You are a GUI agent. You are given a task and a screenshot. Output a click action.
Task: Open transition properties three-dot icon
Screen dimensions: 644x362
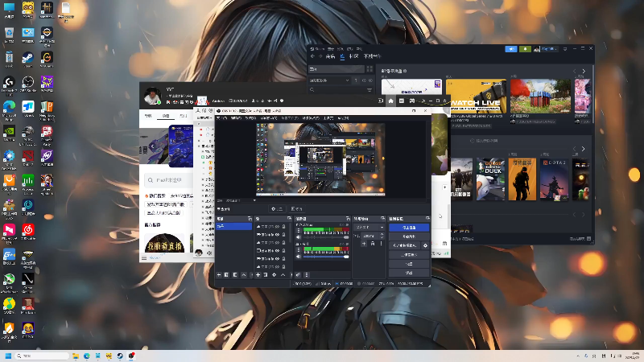pyautogui.click(x=381, y=244)
